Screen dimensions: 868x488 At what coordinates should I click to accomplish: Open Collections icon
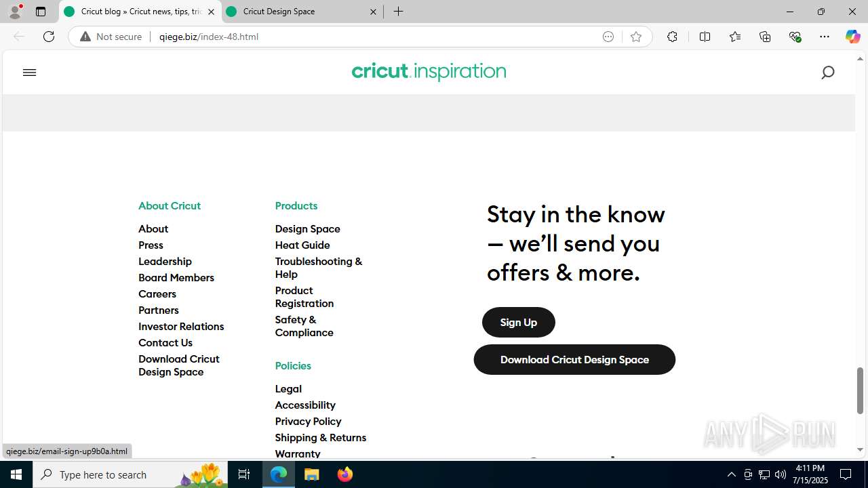click(765, 37)
